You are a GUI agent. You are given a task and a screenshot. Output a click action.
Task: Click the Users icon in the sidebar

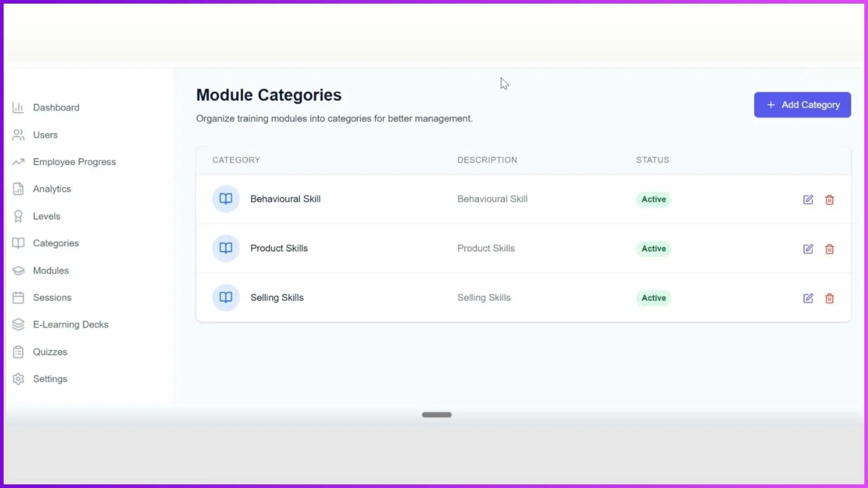tap(17, 135)
